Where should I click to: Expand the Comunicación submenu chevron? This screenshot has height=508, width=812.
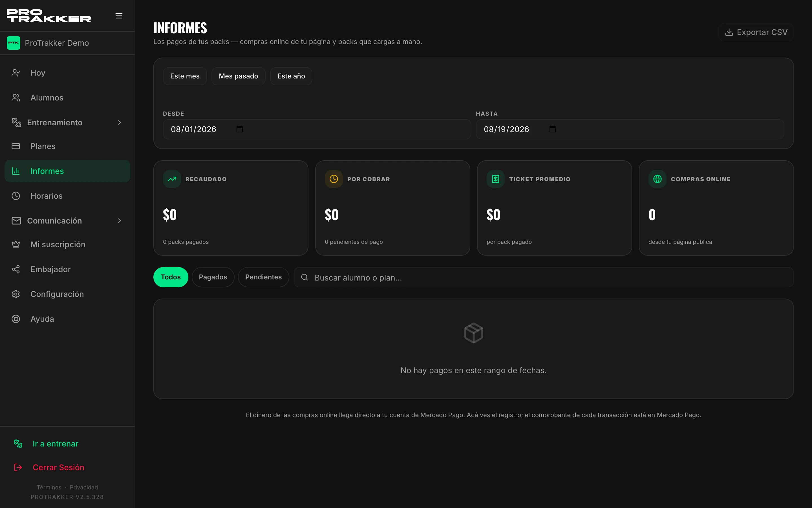(120, 221)
